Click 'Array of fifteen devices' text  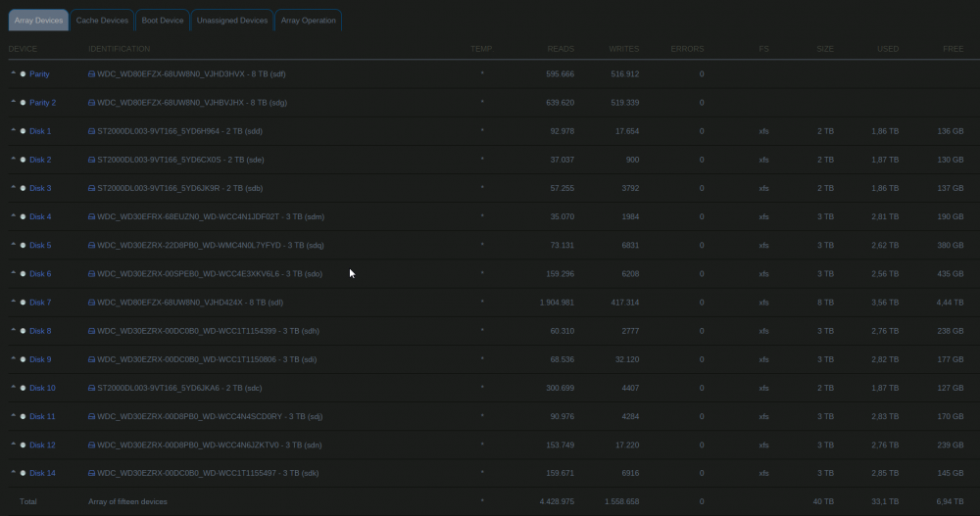tap(127, 501)
